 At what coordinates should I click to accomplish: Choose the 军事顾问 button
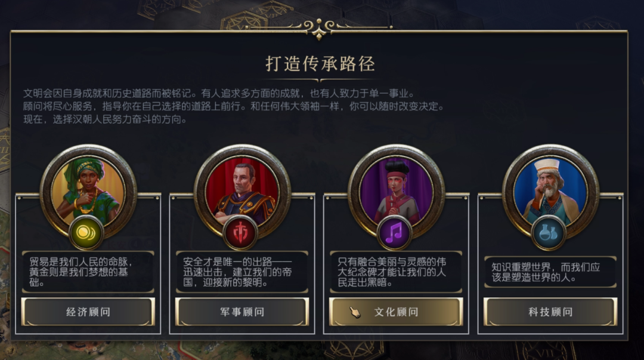pyautogui.click(x=242, y=312)
